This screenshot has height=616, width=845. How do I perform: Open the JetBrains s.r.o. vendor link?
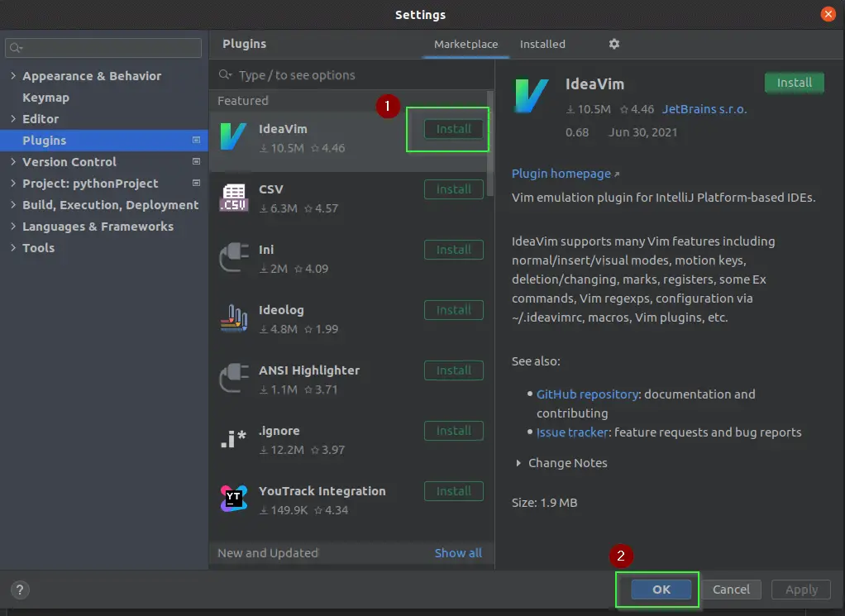[704, 109]
